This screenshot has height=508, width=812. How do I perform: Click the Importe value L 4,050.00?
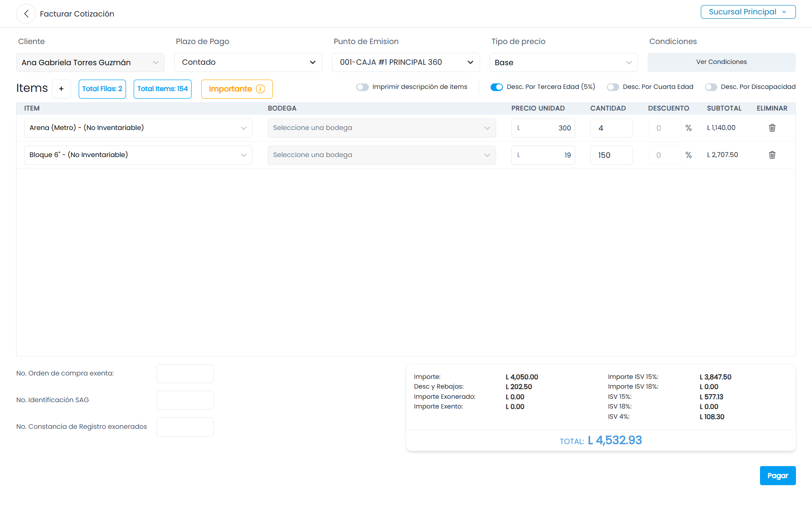(522, 377)
